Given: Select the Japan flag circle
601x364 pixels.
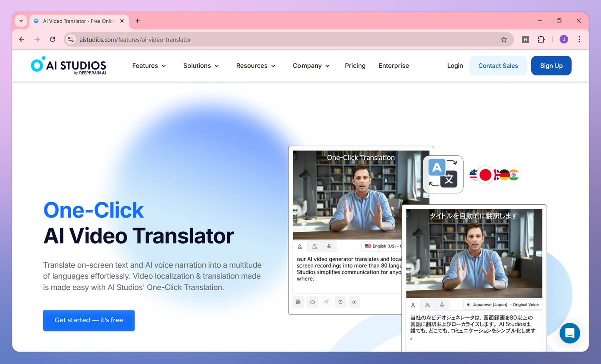Looking at the screenshot, I should (x=485, y=175).
